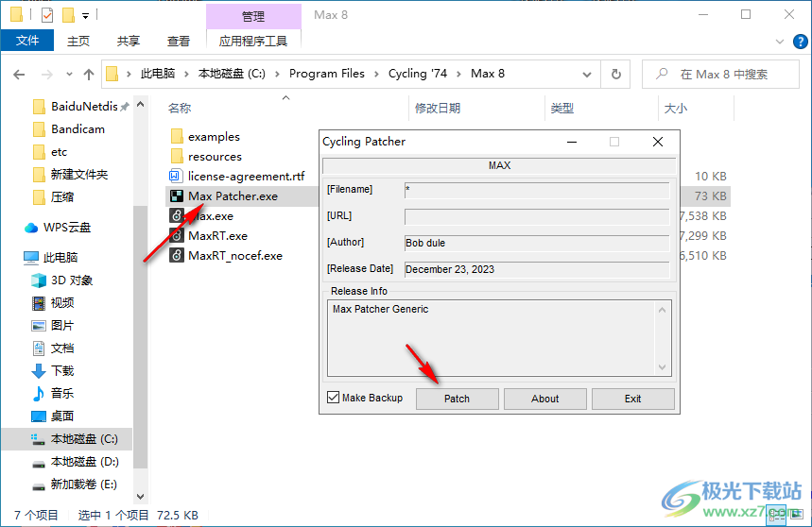
Task: Open 图片 in the navigation pane
Action: 62,325
